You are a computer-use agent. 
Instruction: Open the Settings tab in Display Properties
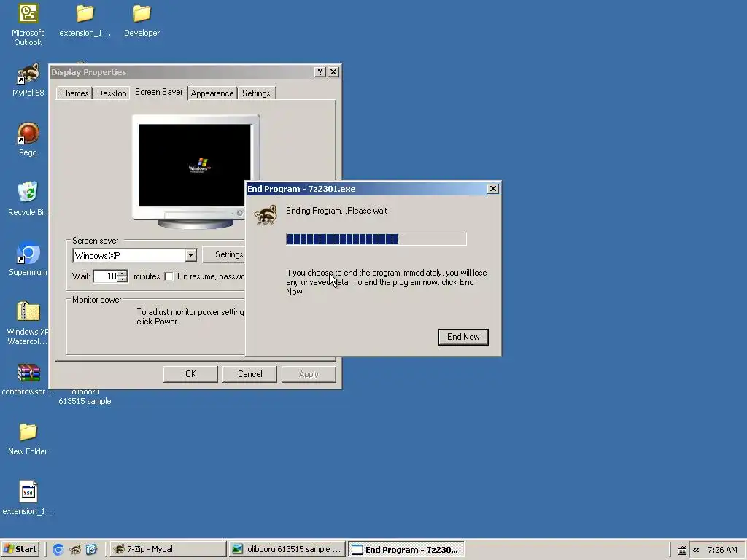pyautogui.click(x=256, y=93)
